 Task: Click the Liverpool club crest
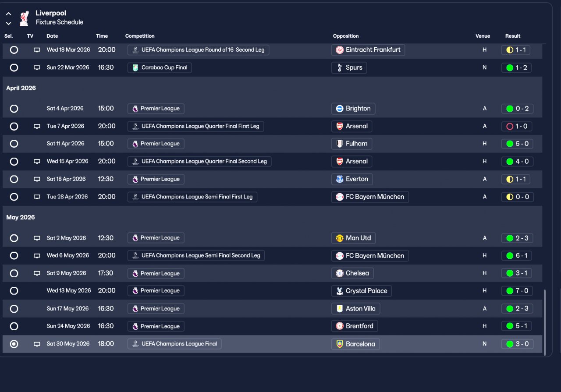tap(24, 18)
